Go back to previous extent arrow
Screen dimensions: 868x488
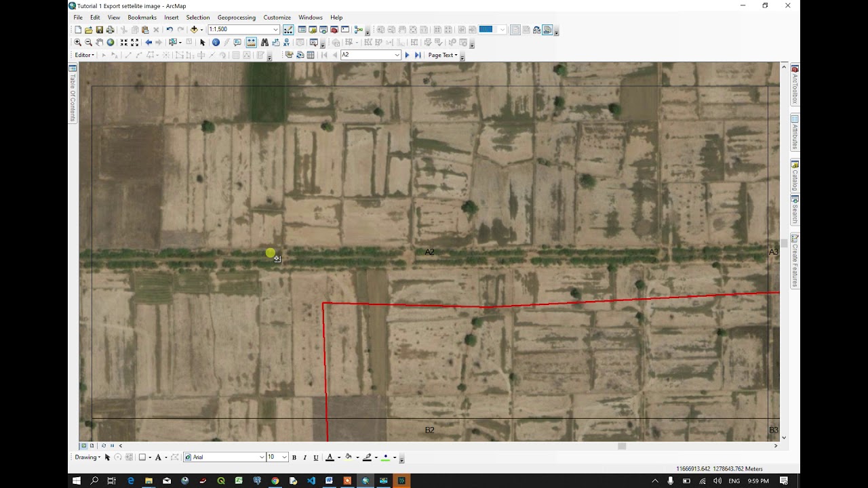click(x=149, y=42)
